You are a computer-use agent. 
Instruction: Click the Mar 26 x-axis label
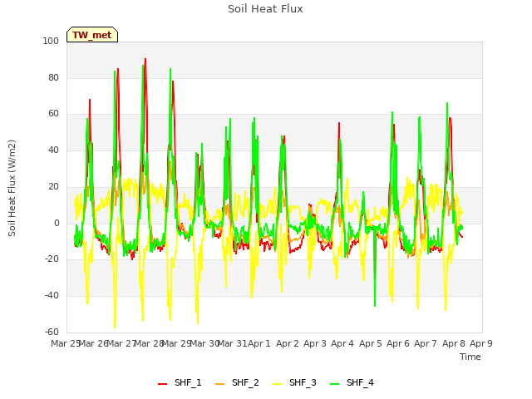[x=93, y=343]
